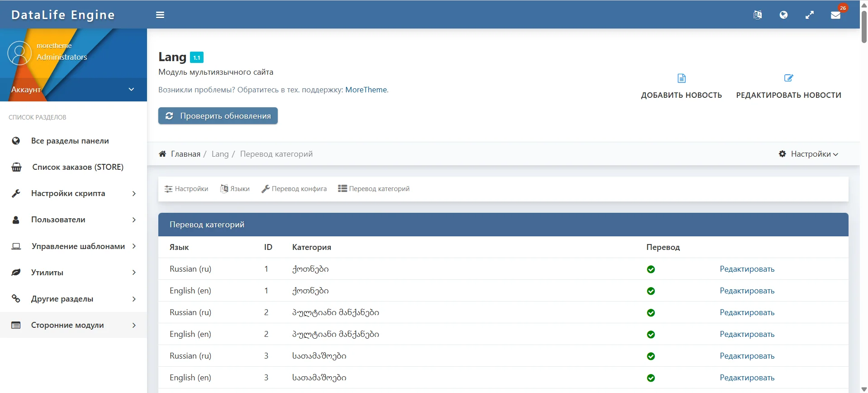Click green checkmark for English category 2
The image size is (868, 393).
(651, 335)
